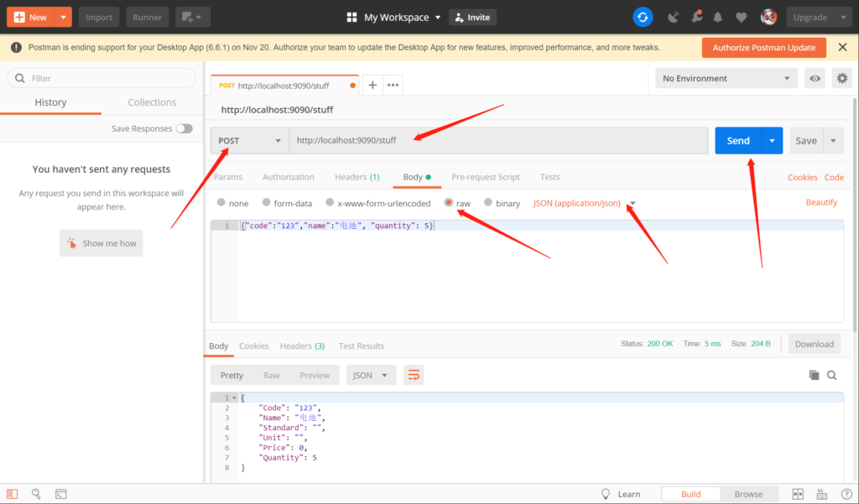Open the request Headers (1) tab
Image resolution: width=859 pixels, height=504 pixels.
[x=357, y=177]
